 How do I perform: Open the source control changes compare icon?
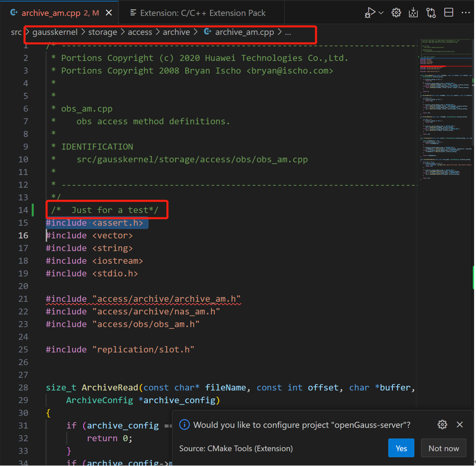[431, 13]
